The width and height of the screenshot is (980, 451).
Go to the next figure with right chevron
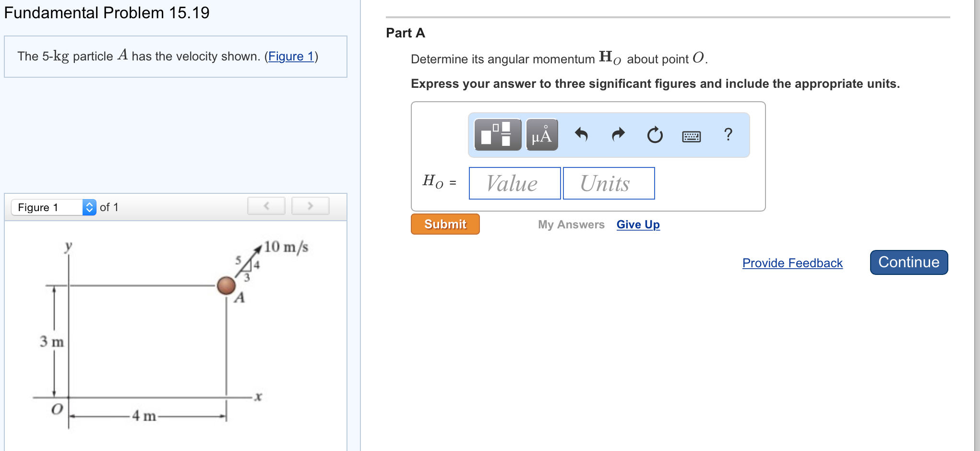(x=310, y=205)
